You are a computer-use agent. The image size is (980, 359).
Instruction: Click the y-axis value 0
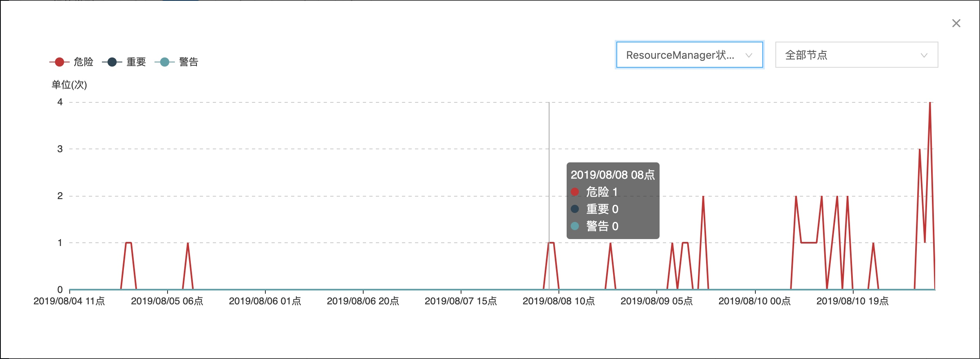(x=60, y=290)
